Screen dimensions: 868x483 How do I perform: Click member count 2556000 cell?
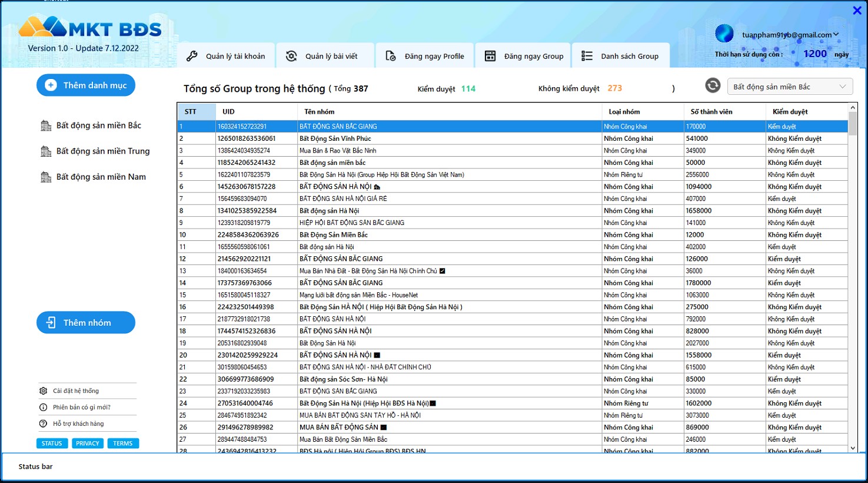[x=725, y=174]
